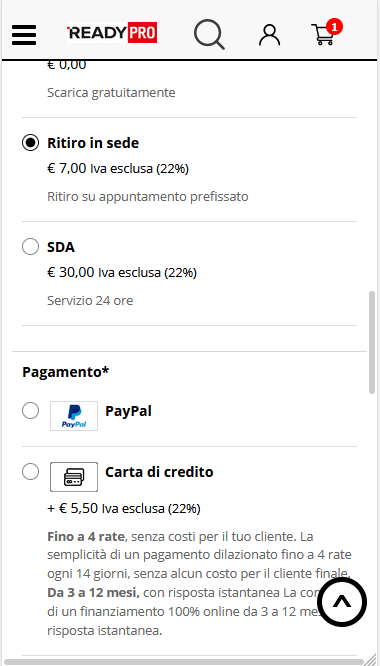380x666 pixels.
Task: Click the Ready Pro logo
Action: point(112,33)
